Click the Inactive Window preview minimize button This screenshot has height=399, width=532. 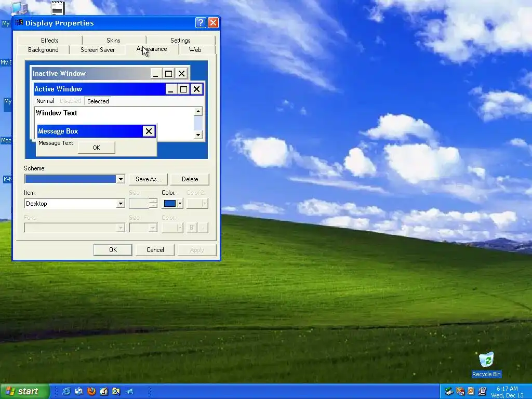point(156,74)
